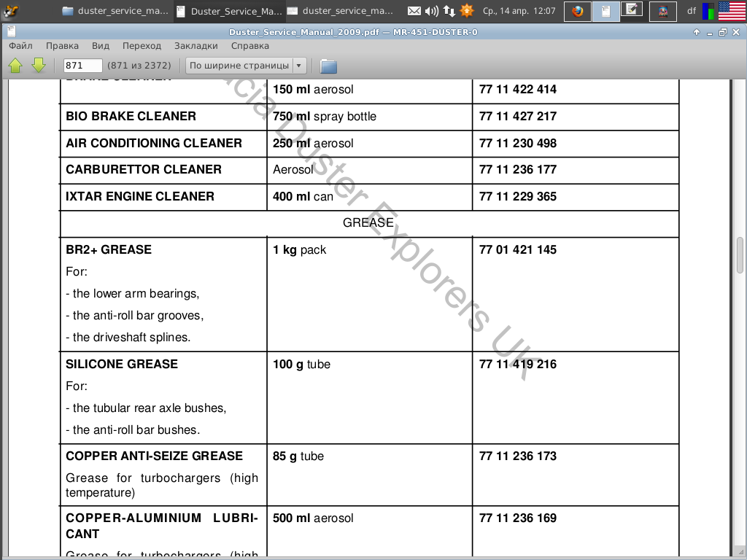The width and height of the screenshot is (747, 560).
Task: Open the Файл menu
Action: [20, 46]
